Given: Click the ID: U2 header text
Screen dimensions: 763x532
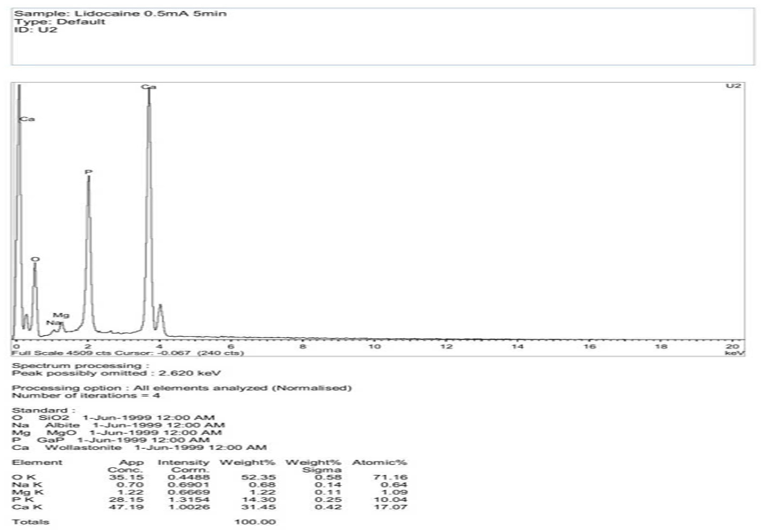Looking at the screenshot, I should 36,30.
